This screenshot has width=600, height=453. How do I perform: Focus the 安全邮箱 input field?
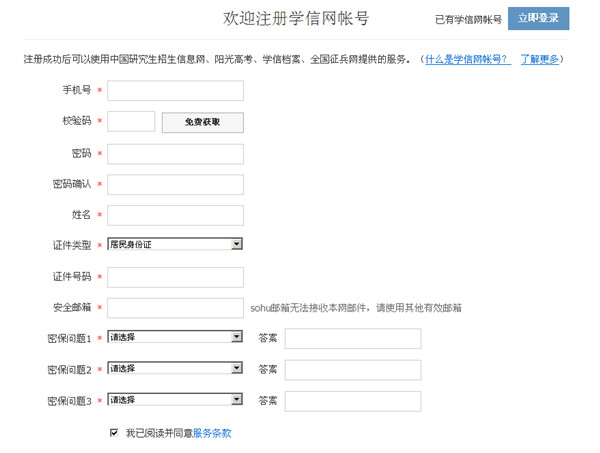(175, 308)
